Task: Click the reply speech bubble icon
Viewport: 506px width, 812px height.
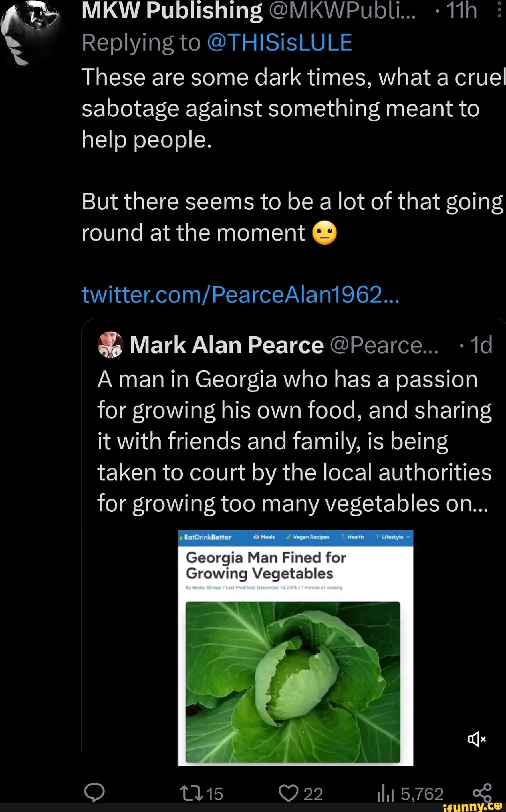Action: tap(94, 793)
